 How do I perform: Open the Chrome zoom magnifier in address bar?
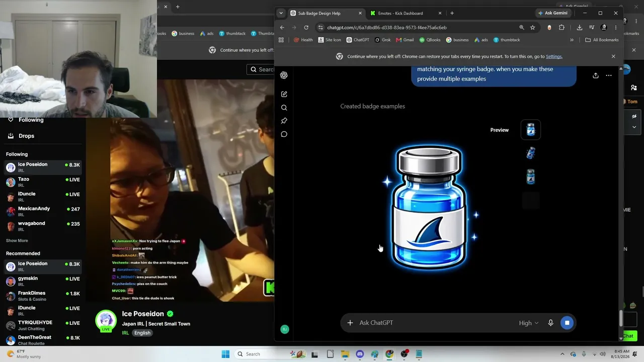pos(522,28)
